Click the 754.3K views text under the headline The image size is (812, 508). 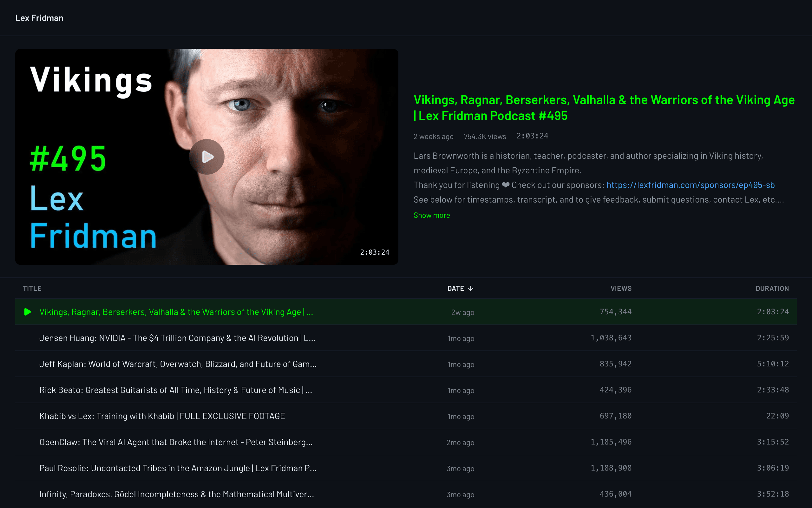[x=485, y=137]
